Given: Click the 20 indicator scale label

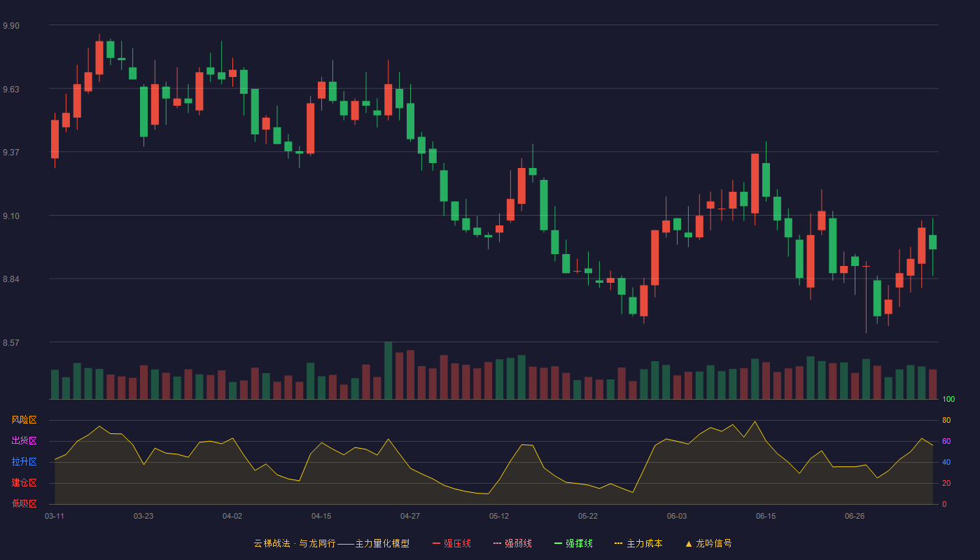Looking at the screenshot, I should [x=946, y=483].
